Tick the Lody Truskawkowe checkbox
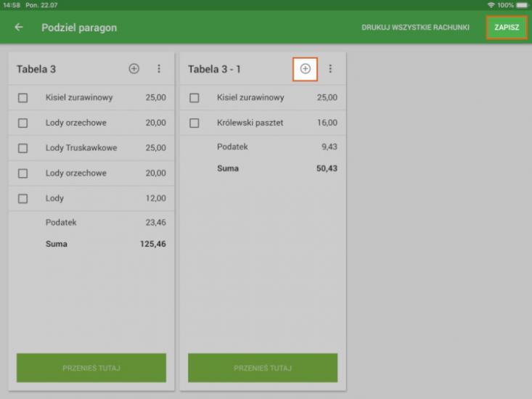The image size is (532, 399). [23, 148]
